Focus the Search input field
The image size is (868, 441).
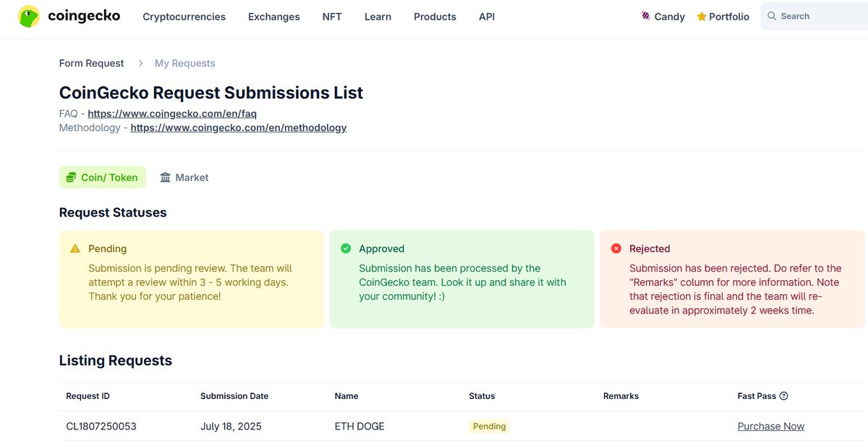tap(814, 16)
